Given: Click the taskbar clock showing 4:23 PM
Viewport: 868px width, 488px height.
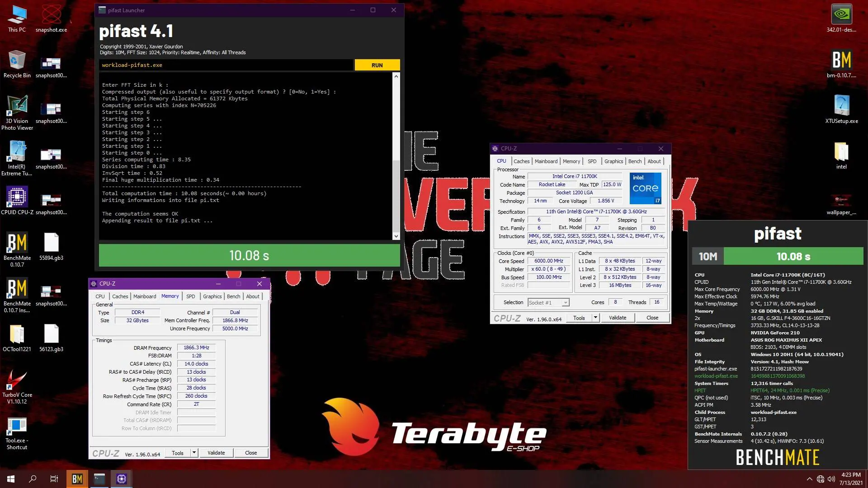Looking at the screenshot, I should coord(850,479).
